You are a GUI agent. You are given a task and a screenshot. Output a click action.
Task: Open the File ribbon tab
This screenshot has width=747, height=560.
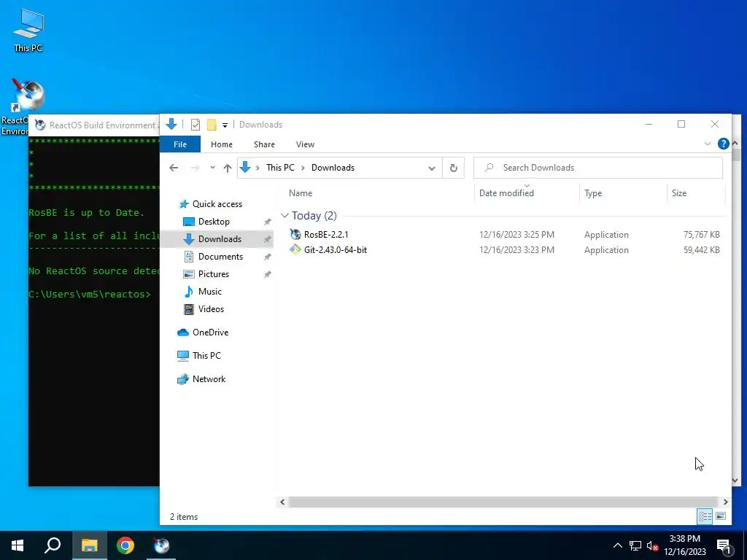pyautogui.click(x=180, y=144)
